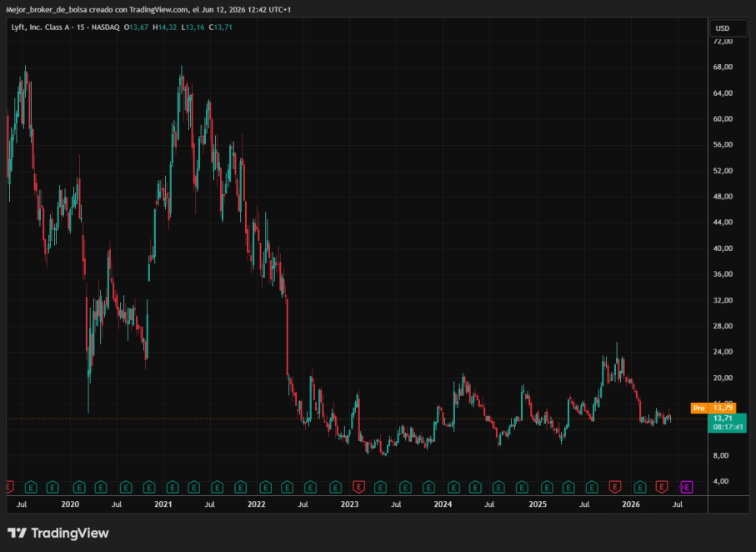Click the 2022 time axis label
Viewport: 756px width, 552px height.
(256, 504)
